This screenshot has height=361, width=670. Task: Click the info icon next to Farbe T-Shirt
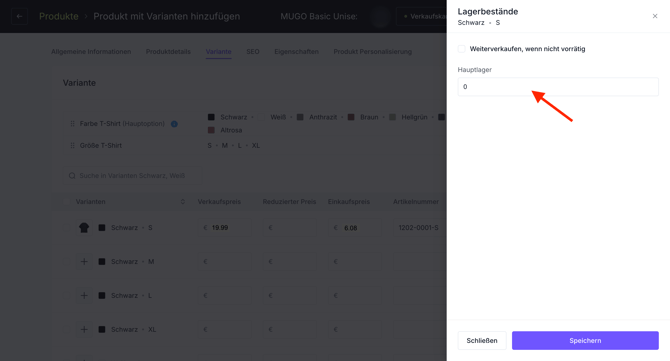[174, 124]
